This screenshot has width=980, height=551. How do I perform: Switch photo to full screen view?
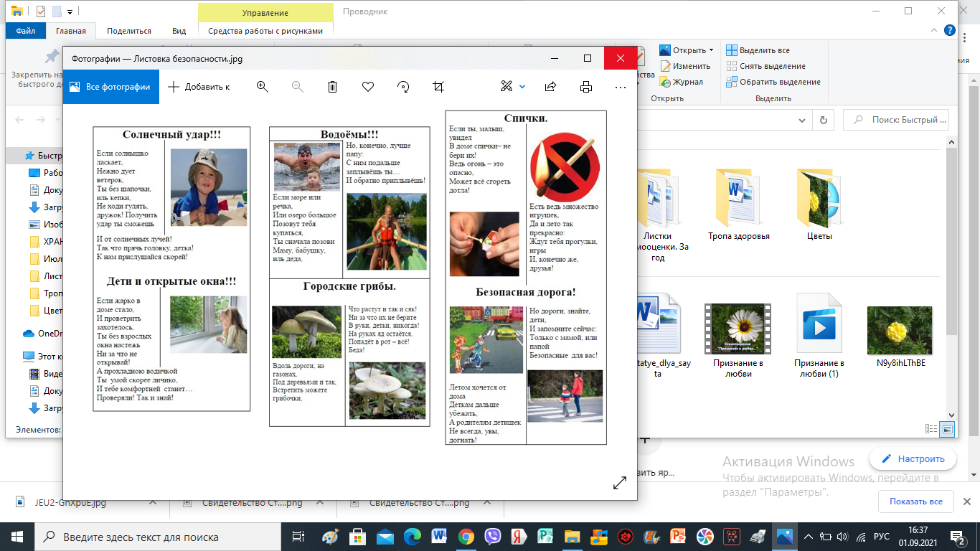(620, 483)
